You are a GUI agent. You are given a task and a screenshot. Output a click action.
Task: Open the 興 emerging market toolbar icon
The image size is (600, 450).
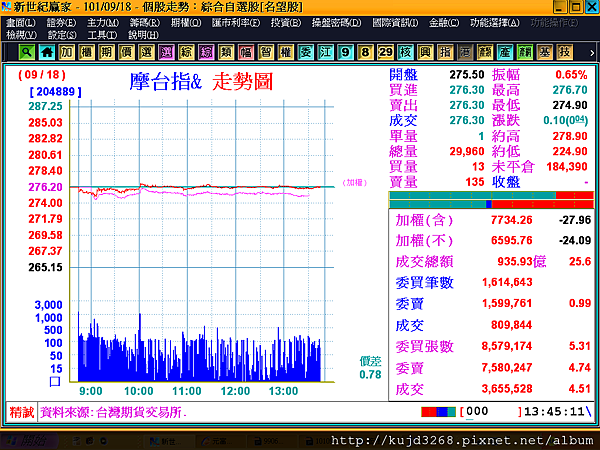pos(425,52)
